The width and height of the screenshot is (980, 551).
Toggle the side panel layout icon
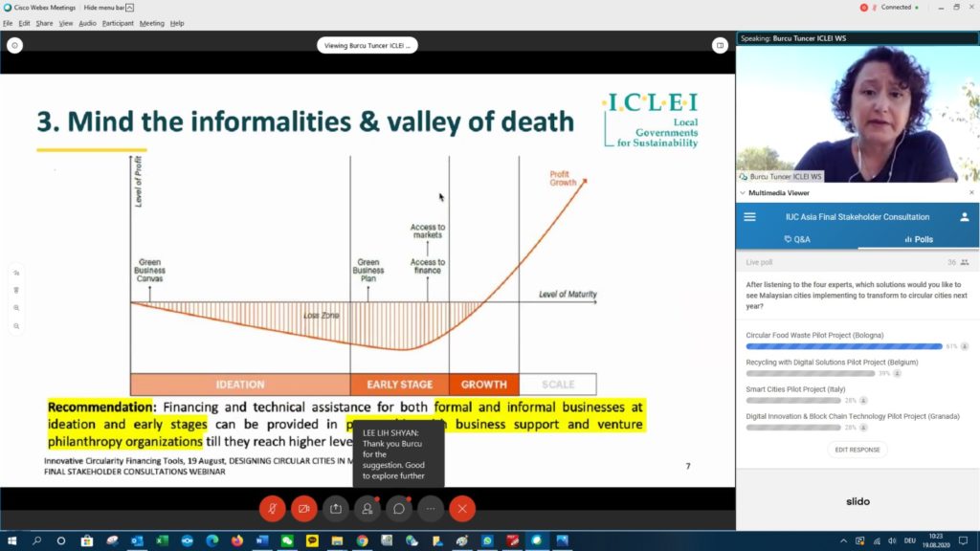(720, 45)
